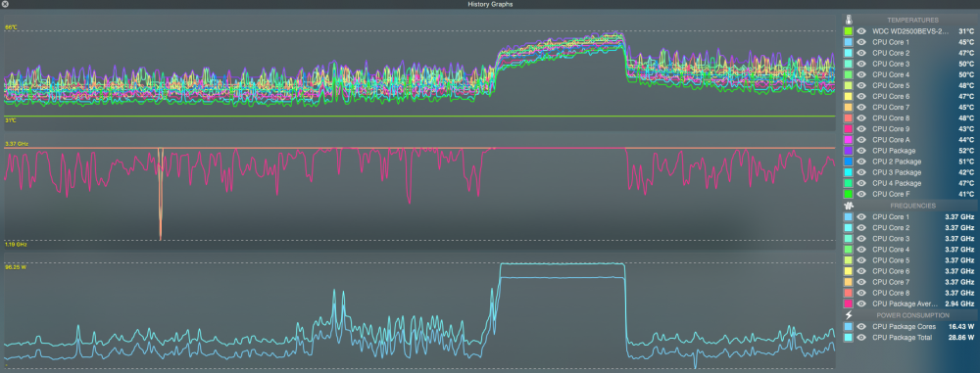Toggle visibility of CPU Core 3 temperature
This screenshot has height=373, width=980.
click(861, 64)
